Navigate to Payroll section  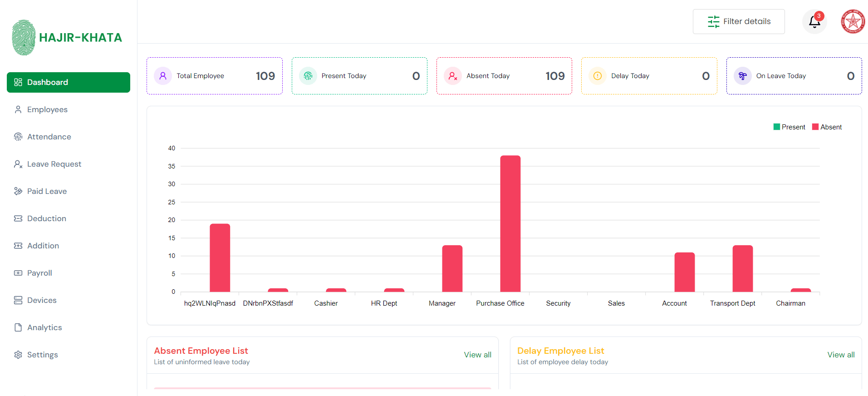[x=39, y=273]
